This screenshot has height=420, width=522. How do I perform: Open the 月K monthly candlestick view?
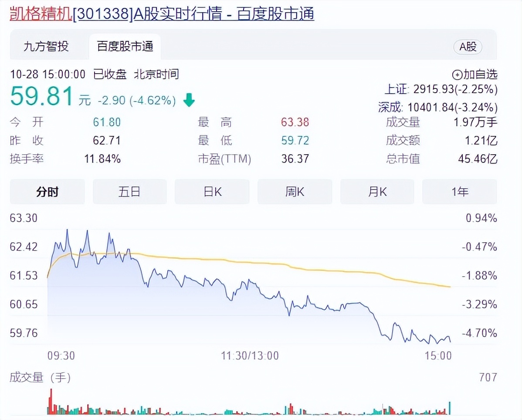click(377, 192)
